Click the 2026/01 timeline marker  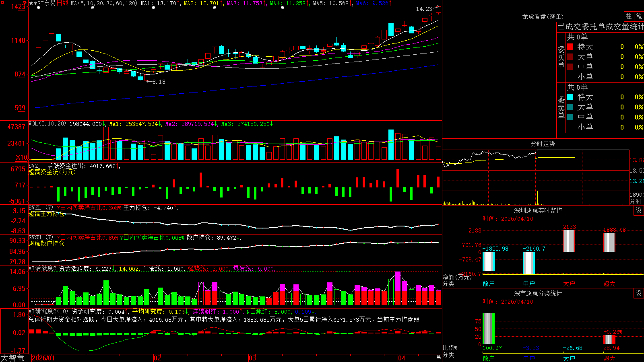tap(43, 358)
